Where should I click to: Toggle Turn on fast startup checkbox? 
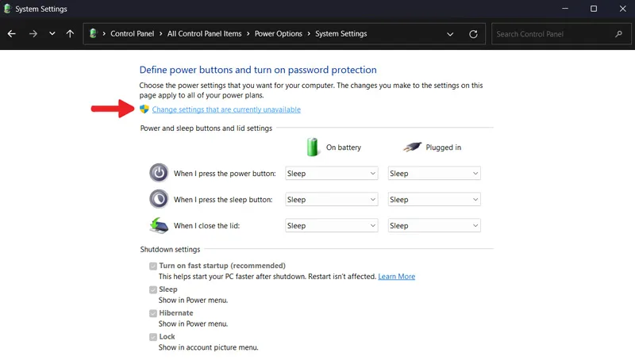(153, 266)
